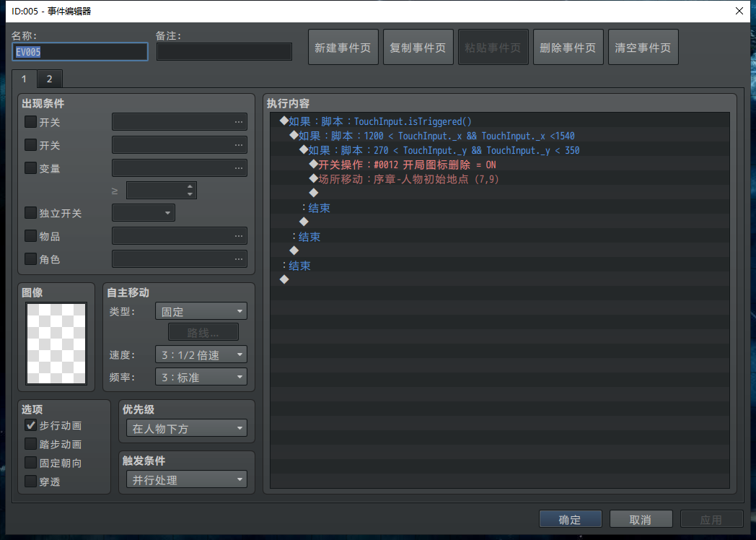Open the 优先级 dropdown
Screen dimensions: 756x540
click(187, 428)
